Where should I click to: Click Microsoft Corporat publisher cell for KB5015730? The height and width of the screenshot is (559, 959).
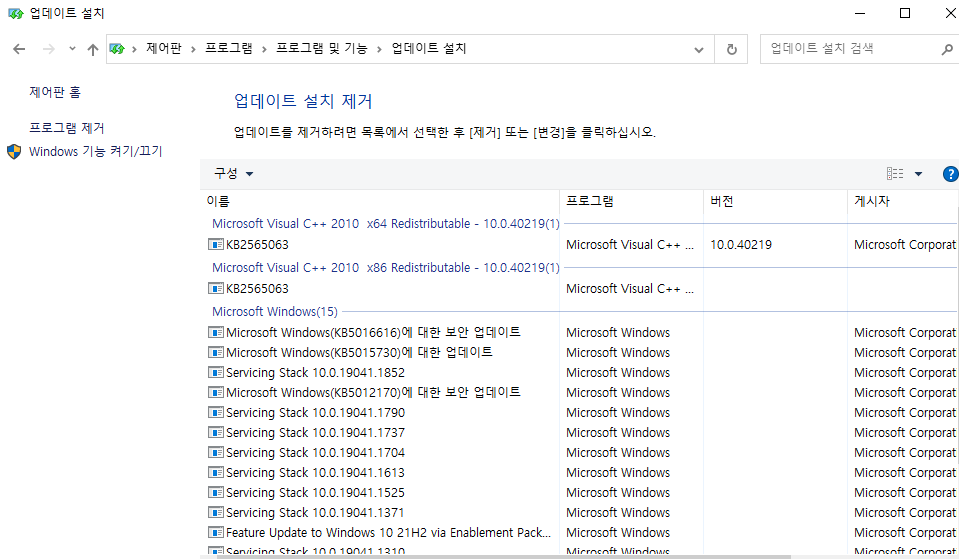[x=905, y=353]
